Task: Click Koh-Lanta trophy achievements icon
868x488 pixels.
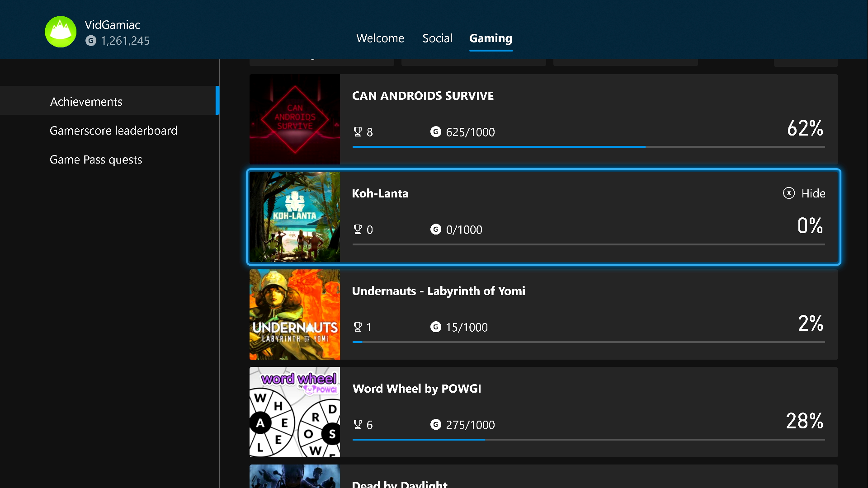Action: [358, 230]
